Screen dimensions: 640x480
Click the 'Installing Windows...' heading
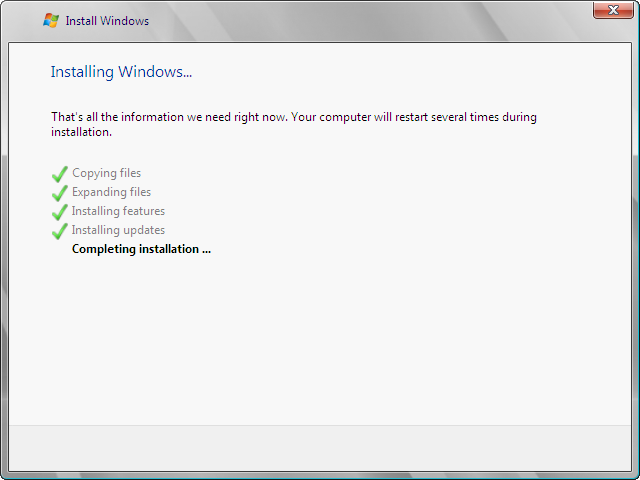click(121, 72)
